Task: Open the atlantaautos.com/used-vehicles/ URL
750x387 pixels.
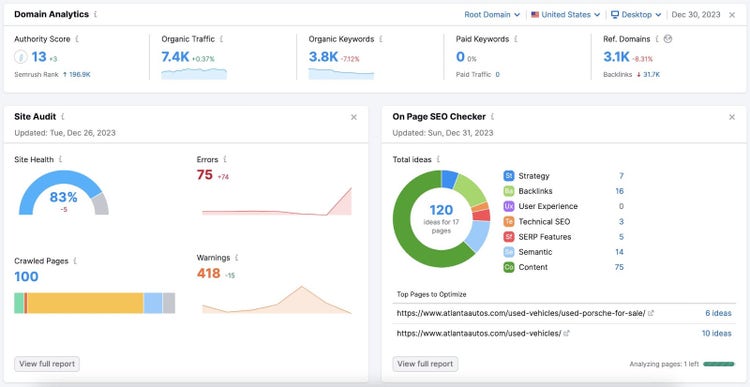Action: pyautogui.click(x=479, y=333)
